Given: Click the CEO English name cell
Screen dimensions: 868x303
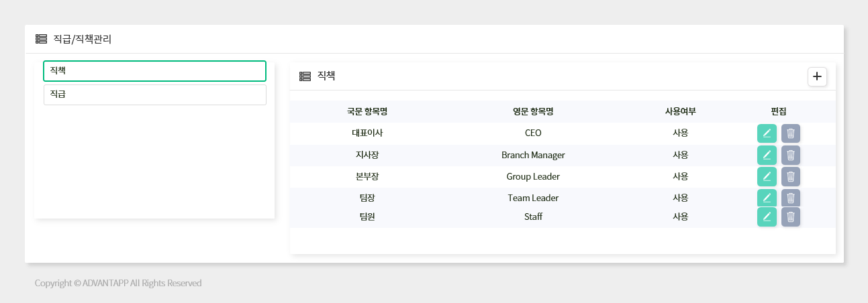Looking at the screenshot, I should [x=533, y=133].
